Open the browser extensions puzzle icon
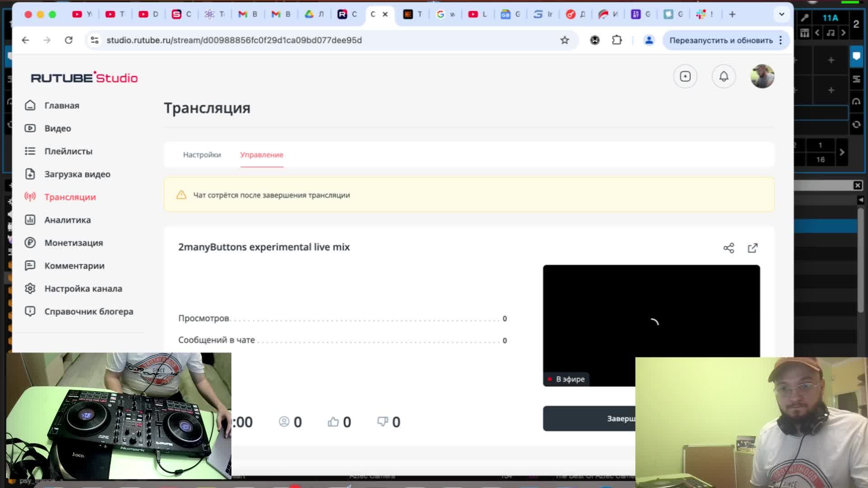The height and width of the screenshot is (488, 868). (x=617, y=40)
